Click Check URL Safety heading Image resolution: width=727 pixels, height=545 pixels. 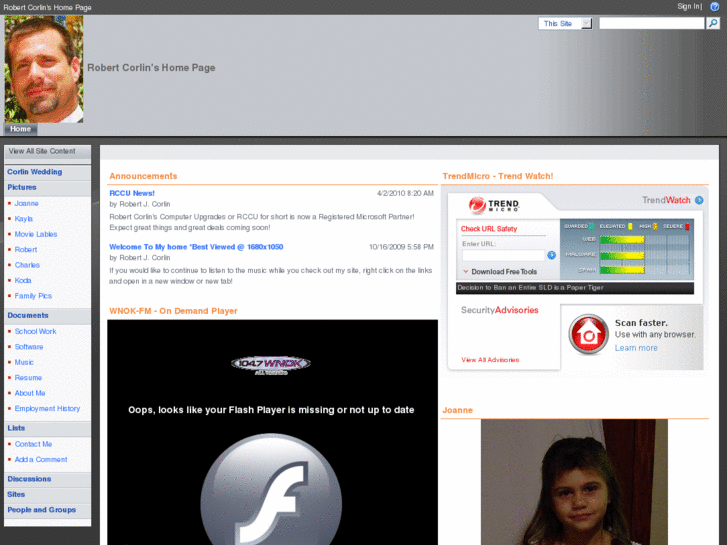click(x=489, y=229)
